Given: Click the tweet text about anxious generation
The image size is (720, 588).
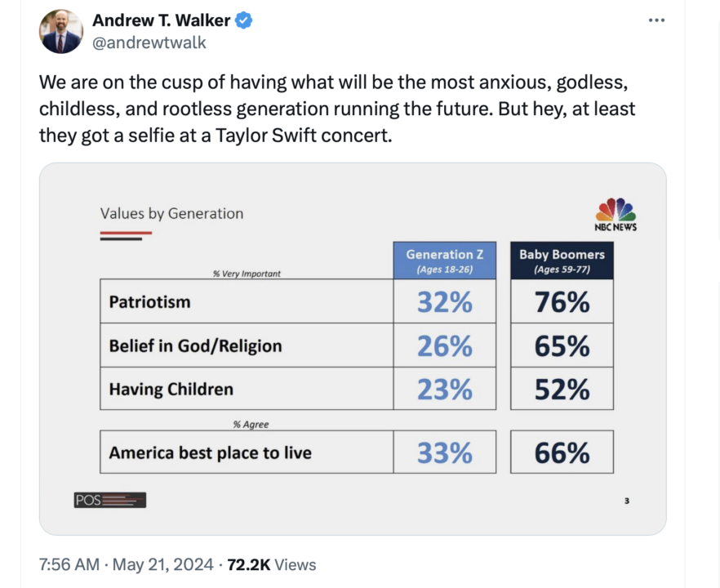Looking at the screenshot, I should click(337, 109).
